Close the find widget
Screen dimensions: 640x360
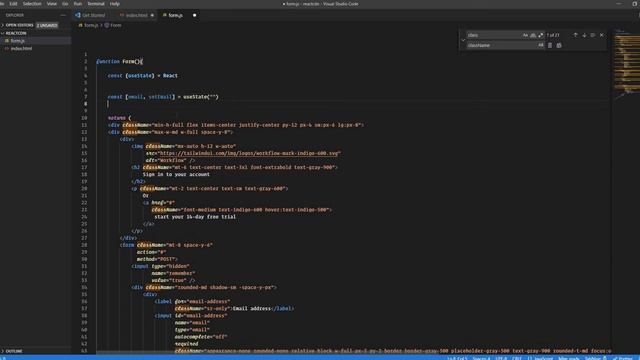(602, 35)
